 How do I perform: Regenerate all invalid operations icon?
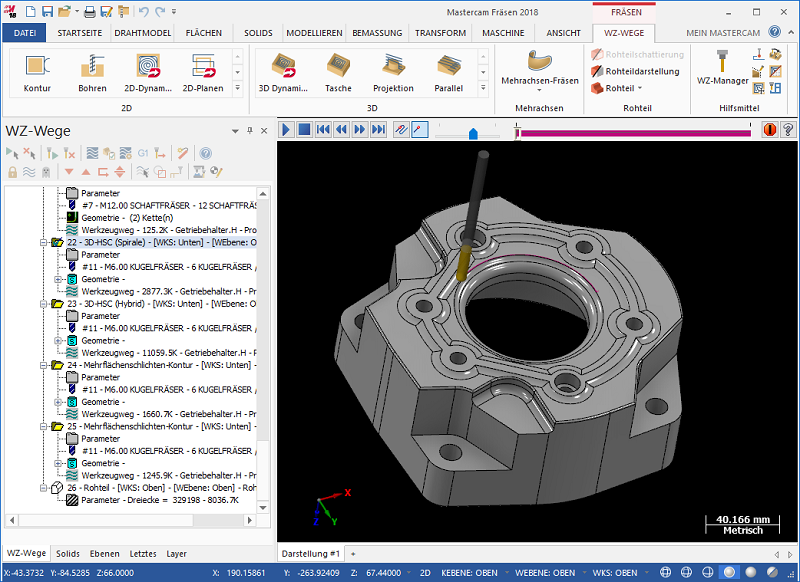[x=69, y=153]
